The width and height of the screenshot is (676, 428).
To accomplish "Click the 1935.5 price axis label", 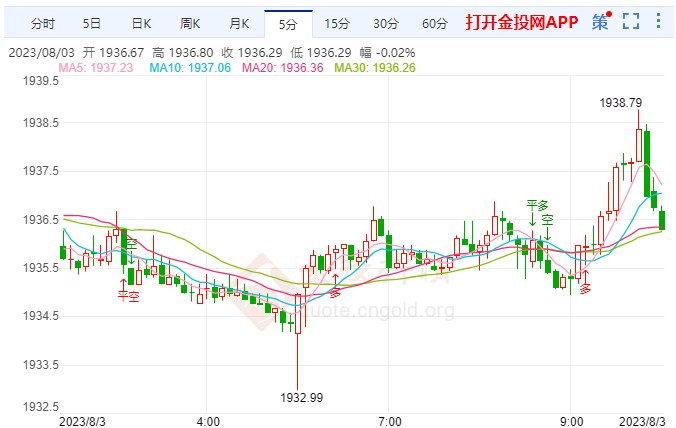I will [41, 268].
